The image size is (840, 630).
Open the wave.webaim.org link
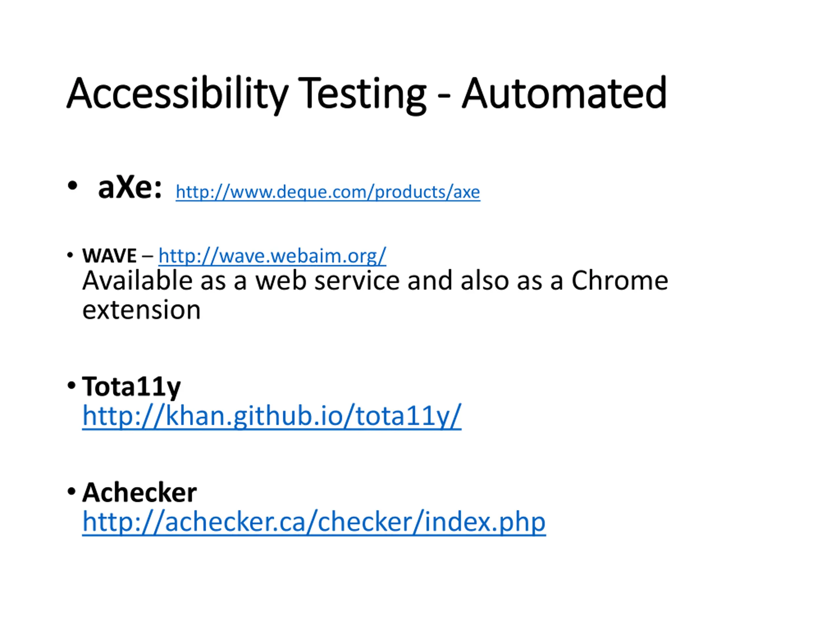[272, 256]
